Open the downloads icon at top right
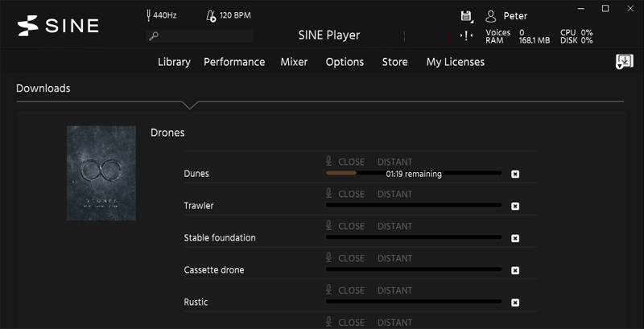The image size is (644, 329). click(x=624, y=62)
